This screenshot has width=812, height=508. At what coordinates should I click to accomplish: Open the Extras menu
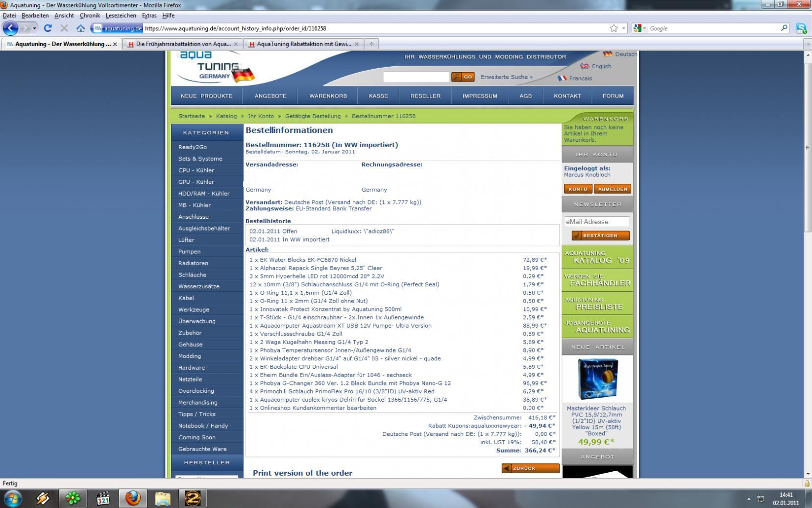pyautogui.click(x=149, y=16)
